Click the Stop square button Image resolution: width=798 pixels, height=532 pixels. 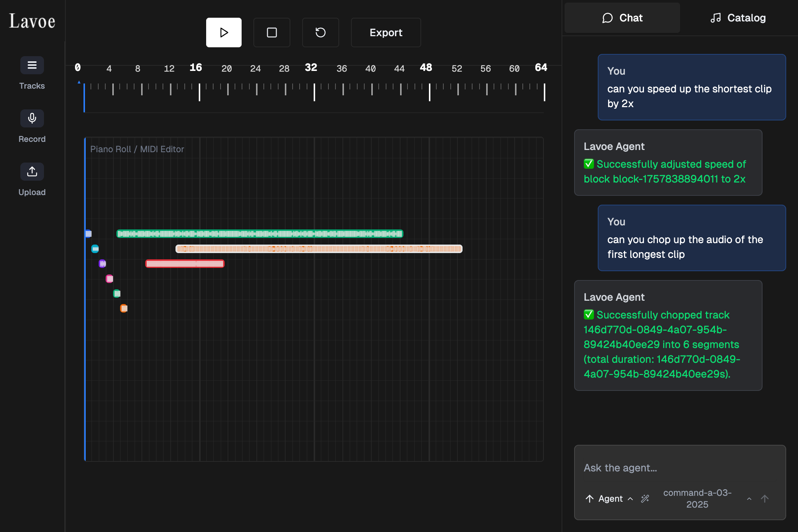pyautogui.click(x=272, y=33)
